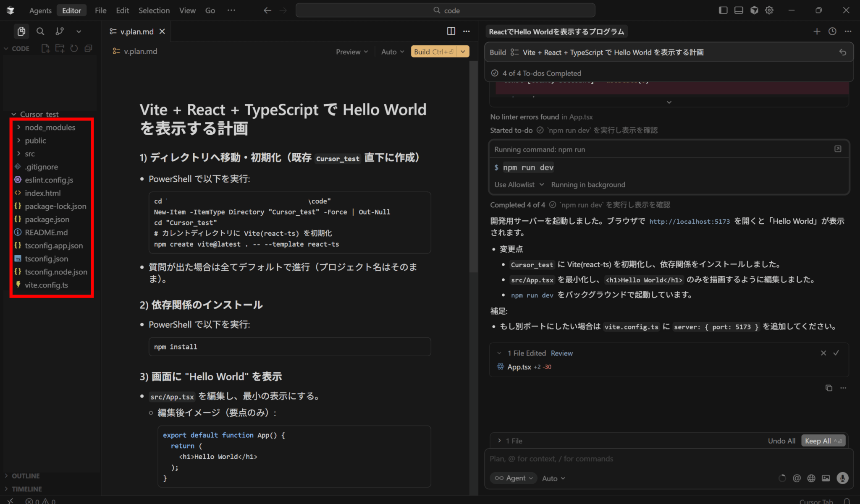
Task: Toggle the bottom panel layout icon
Action: (738, 10)
